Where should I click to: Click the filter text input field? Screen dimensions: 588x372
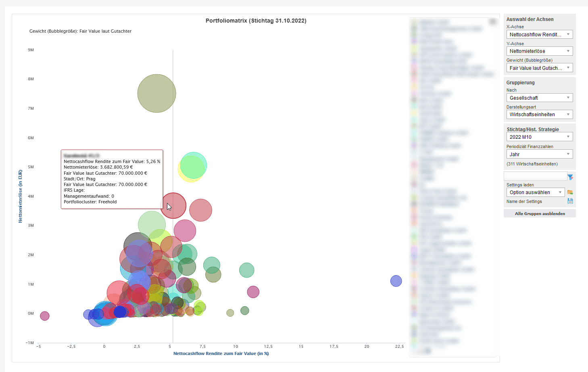click(535, 176)
